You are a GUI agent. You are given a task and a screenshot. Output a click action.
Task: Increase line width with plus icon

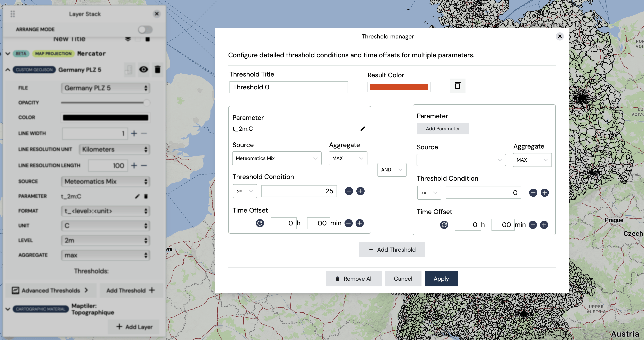pyautogui.click(x=134, y=133)
